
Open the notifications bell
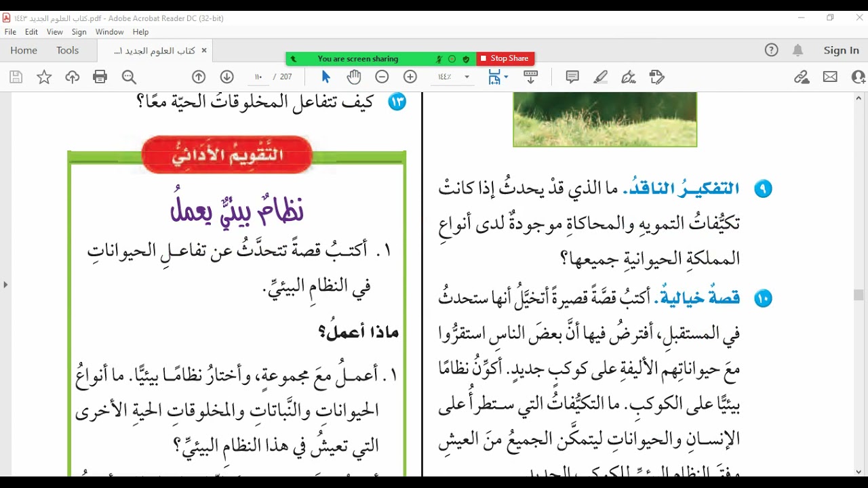click(x=798, y=50)
